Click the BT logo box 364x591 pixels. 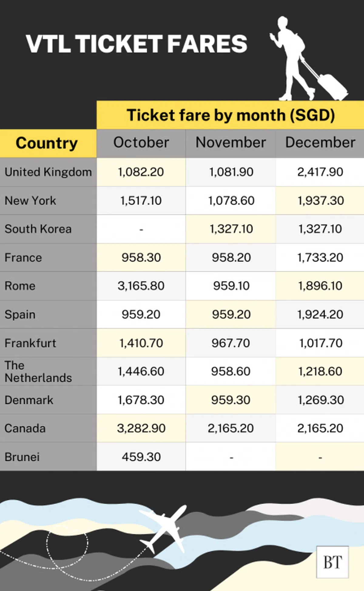332,562
